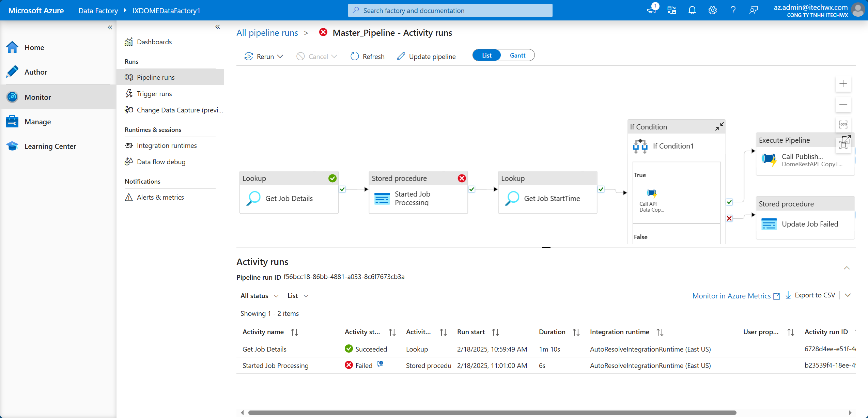Open the settings gear in header
868x418 pixels.
(712, 10)
